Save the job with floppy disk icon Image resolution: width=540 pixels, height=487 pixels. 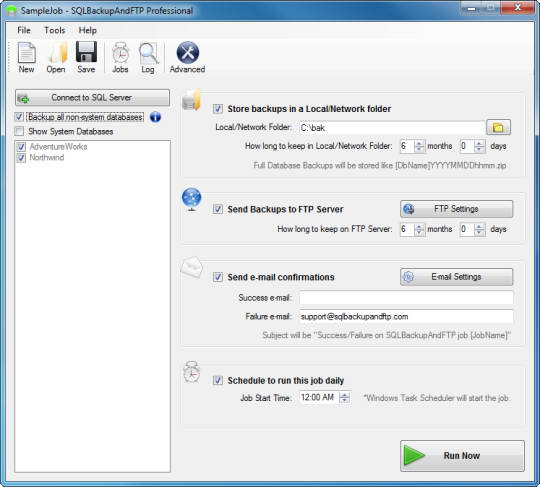point(86,57)
